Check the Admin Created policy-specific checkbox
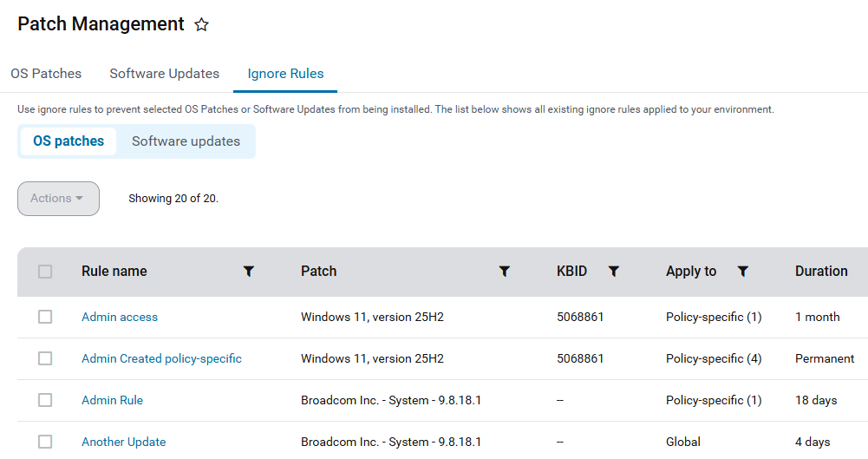This screenshot has width=868, height=459. tap(45, 358)
